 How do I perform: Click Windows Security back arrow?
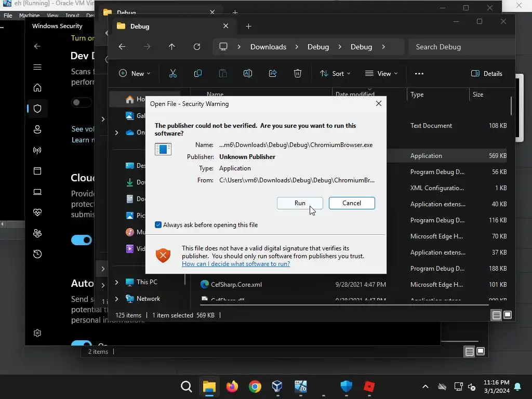click(x=37, y=46)
